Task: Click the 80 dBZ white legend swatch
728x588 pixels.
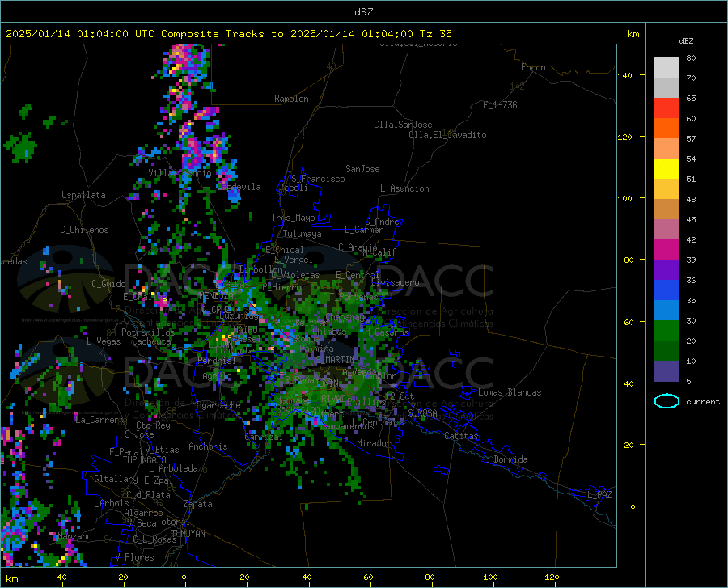Action: pos(667,68)
